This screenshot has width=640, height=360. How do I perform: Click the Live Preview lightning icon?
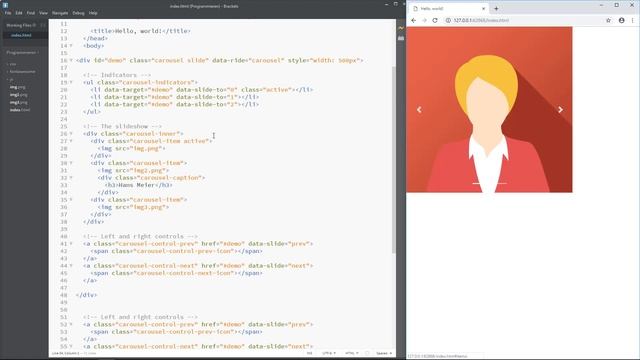(401, 28)
